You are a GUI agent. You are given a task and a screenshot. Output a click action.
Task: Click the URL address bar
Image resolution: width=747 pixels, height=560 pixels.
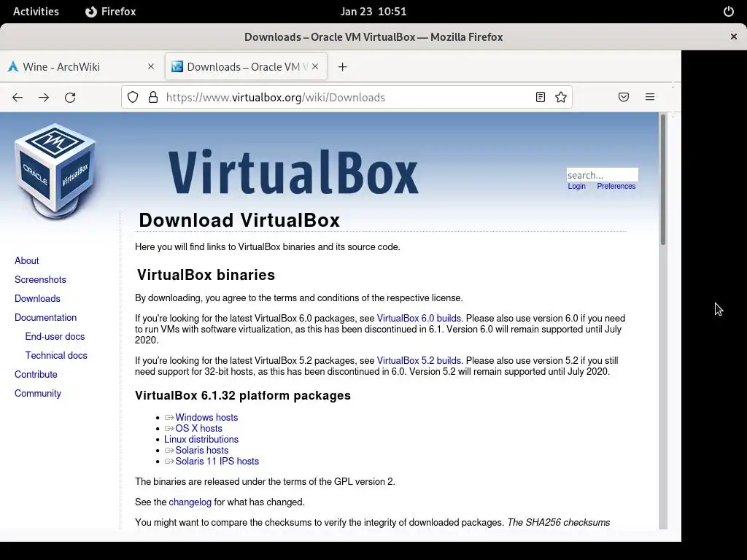(347, 98)
